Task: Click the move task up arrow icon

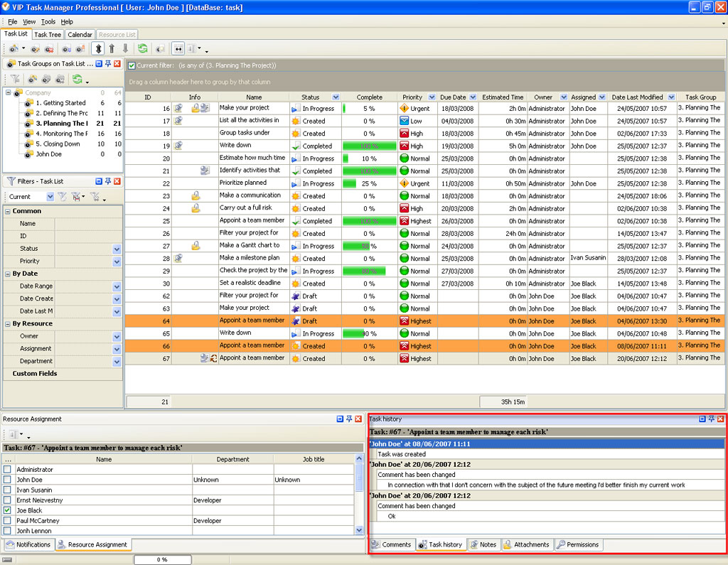Action: pos(112,49)
